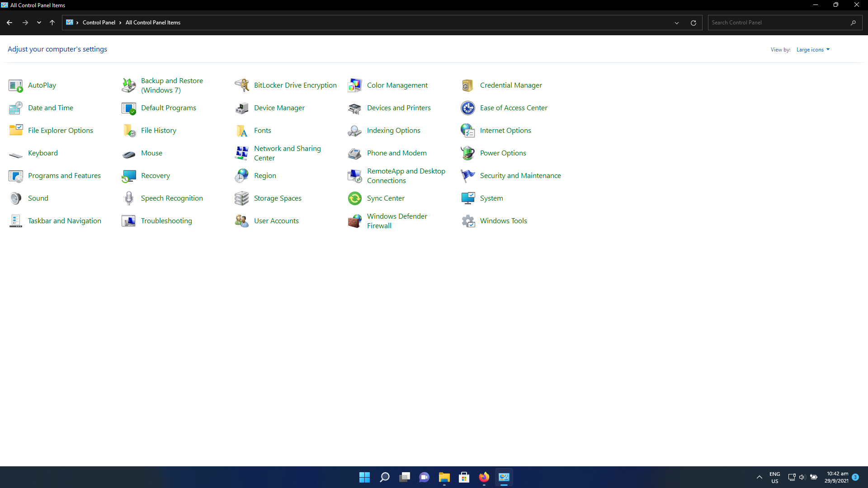Open Taskbar and Navigation link
Viewport: 868px width, 488px height.
(x=65, y=221)
